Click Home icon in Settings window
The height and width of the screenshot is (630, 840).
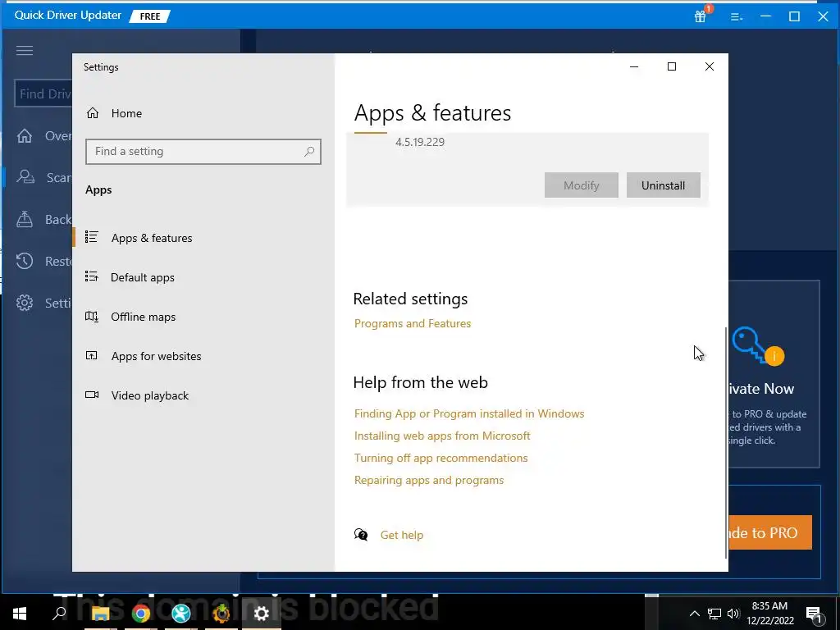click(93, 113)
